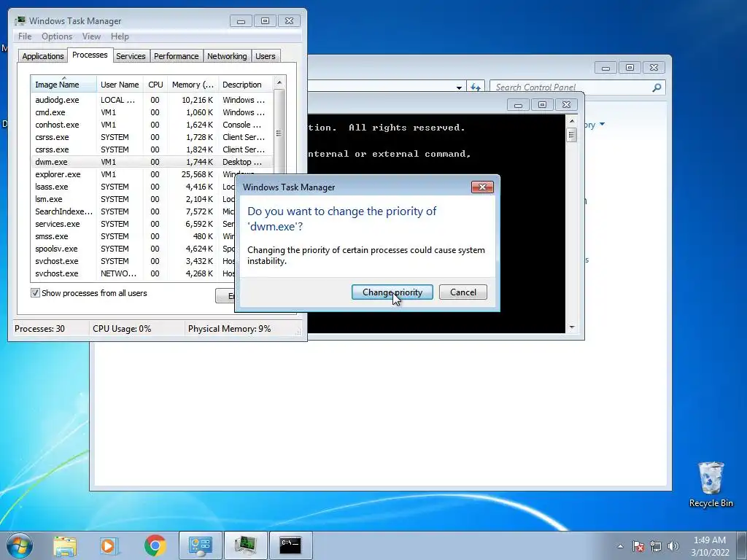Open the Performance tab

[x=177, y=56]
